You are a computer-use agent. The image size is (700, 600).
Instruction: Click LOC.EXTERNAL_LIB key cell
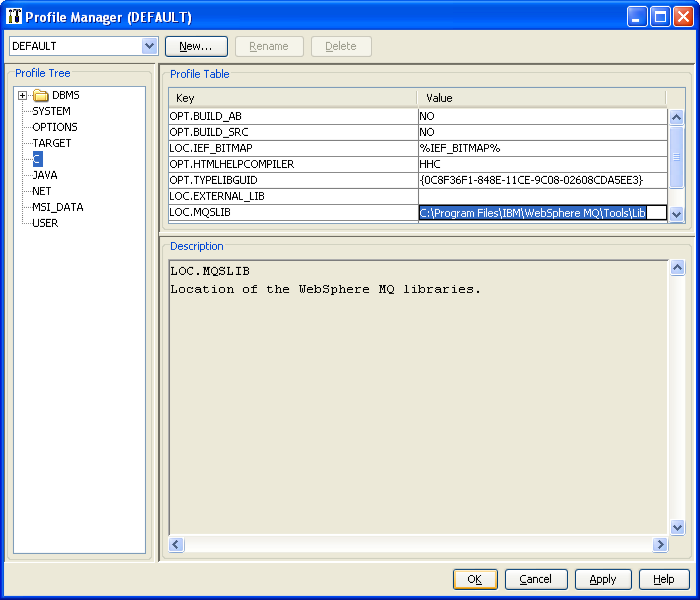tap(293, 196)
